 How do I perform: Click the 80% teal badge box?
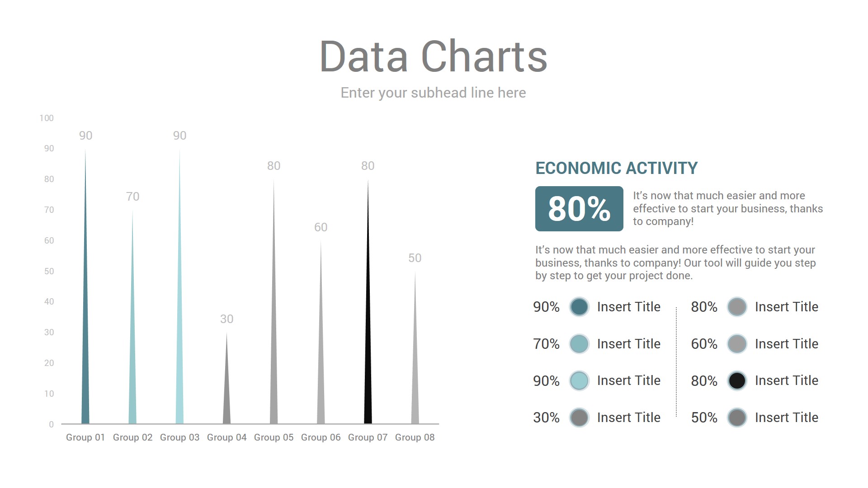point(579,209)
